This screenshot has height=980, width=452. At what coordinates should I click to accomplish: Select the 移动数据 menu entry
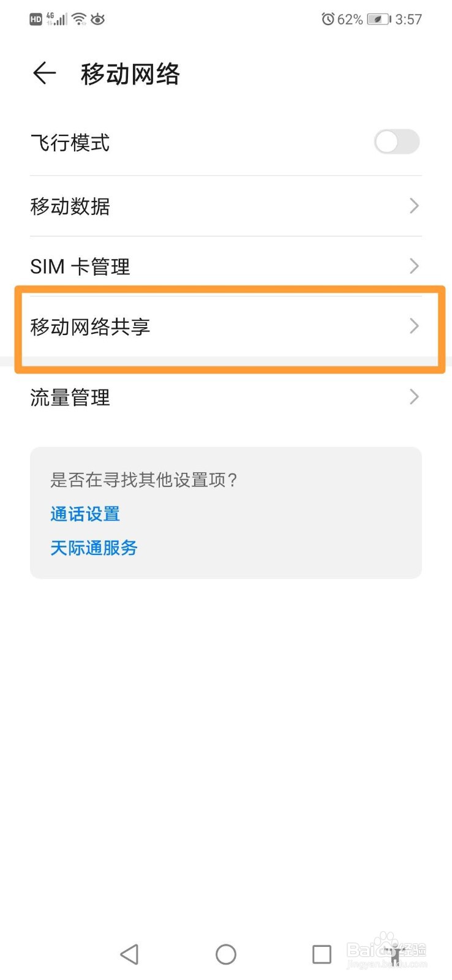[x=225, y=206]
